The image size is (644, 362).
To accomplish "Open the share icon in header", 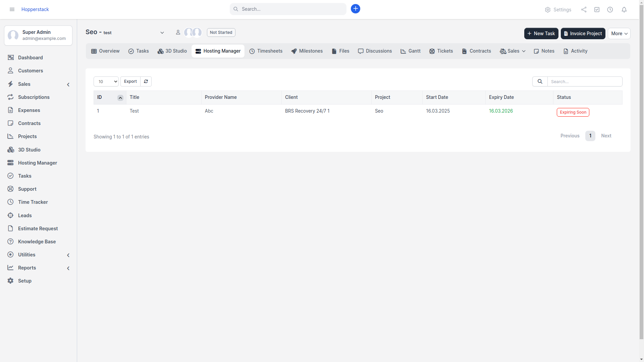I will [584, 10].
